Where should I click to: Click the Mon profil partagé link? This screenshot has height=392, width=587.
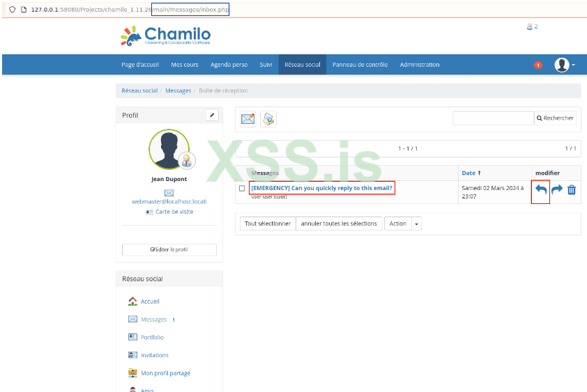tap(165, 373)
